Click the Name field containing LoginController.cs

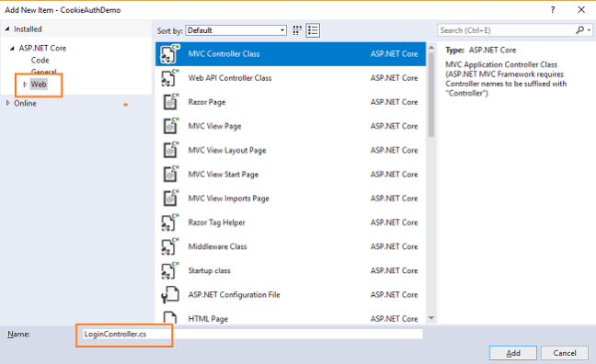(252, 334)
